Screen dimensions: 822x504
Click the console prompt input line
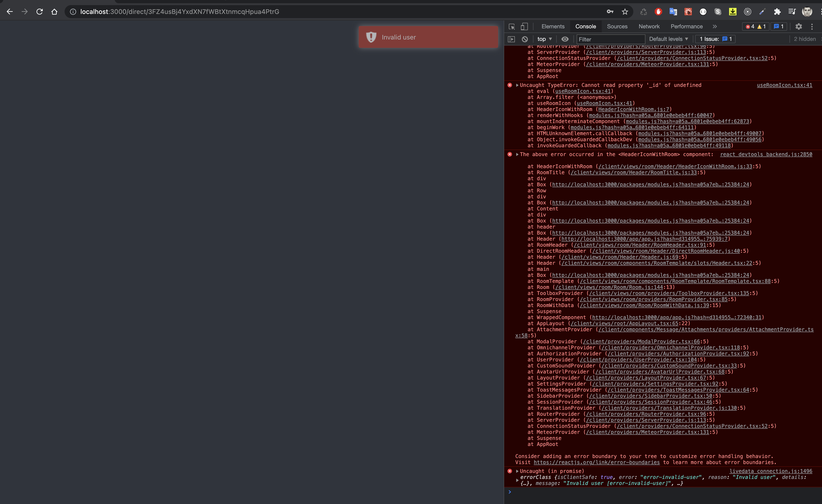[x=664, y=492]
